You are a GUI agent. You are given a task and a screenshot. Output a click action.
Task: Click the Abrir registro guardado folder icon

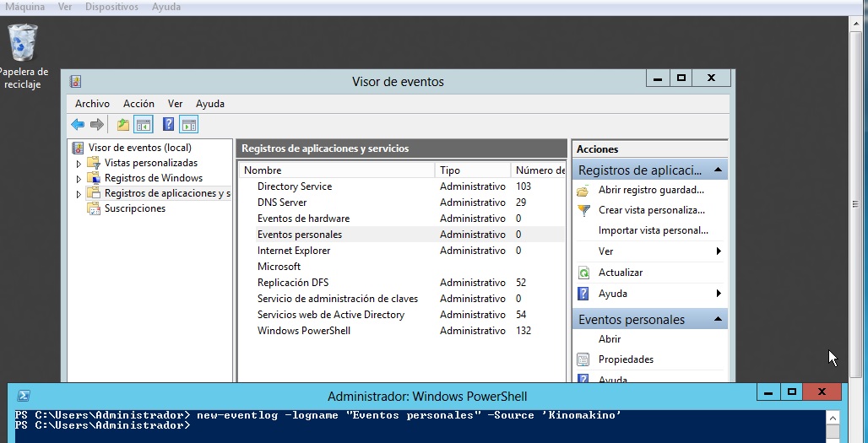coord(583,190)
